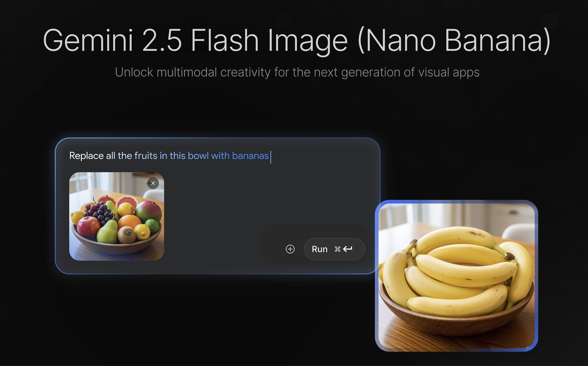Viewport: 588px width, 366px height.
Task: Click the purple grapes in the thumbnail
Action: pos(99,212)
